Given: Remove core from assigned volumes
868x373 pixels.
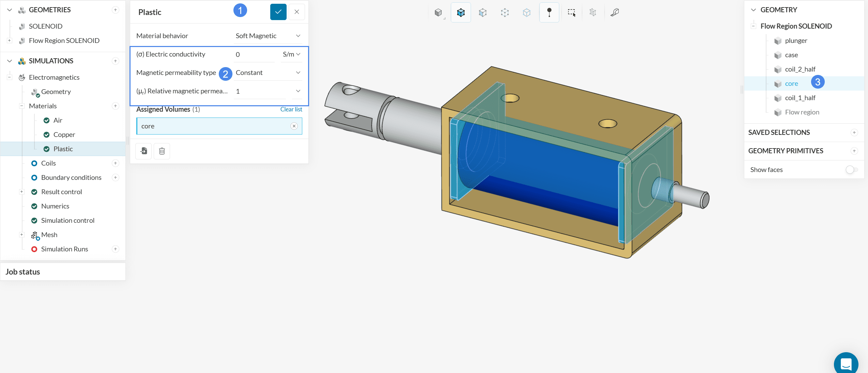Looking at the screenshot, I should [x=294, y=126].
